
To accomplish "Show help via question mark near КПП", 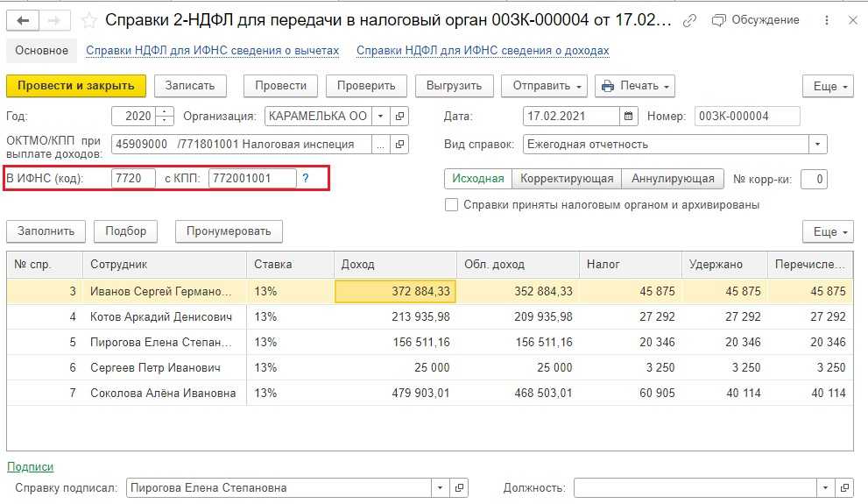I will tap(306, 178).
